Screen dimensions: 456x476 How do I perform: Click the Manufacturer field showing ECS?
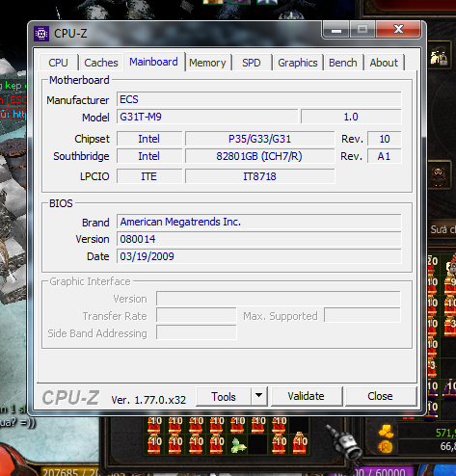coord(259,99)
